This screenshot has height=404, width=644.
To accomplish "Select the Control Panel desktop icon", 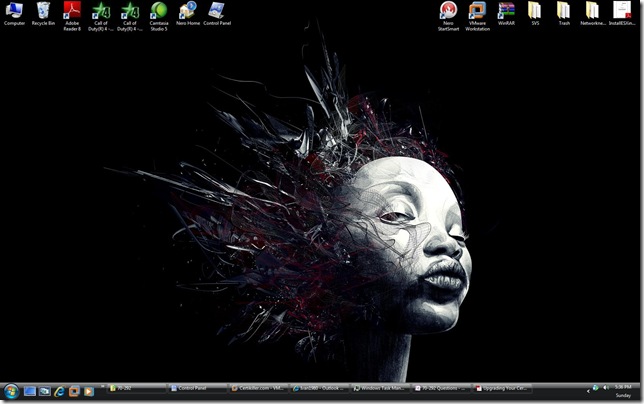I will [x=217, y=14].
